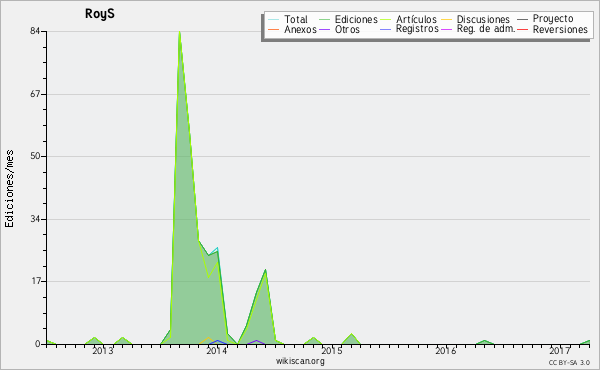
Task: Click the yellow Discusiones legend line
Action: 447,20
